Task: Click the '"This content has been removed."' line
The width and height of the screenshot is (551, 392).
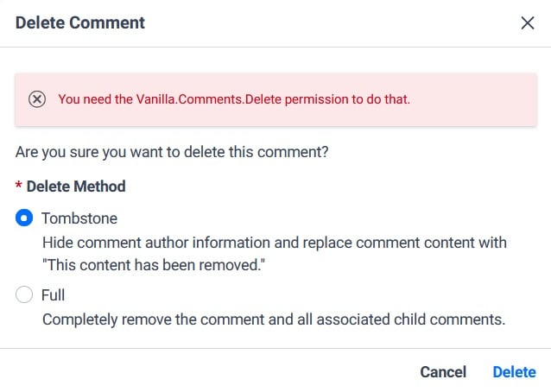Action: pos(154,265)
